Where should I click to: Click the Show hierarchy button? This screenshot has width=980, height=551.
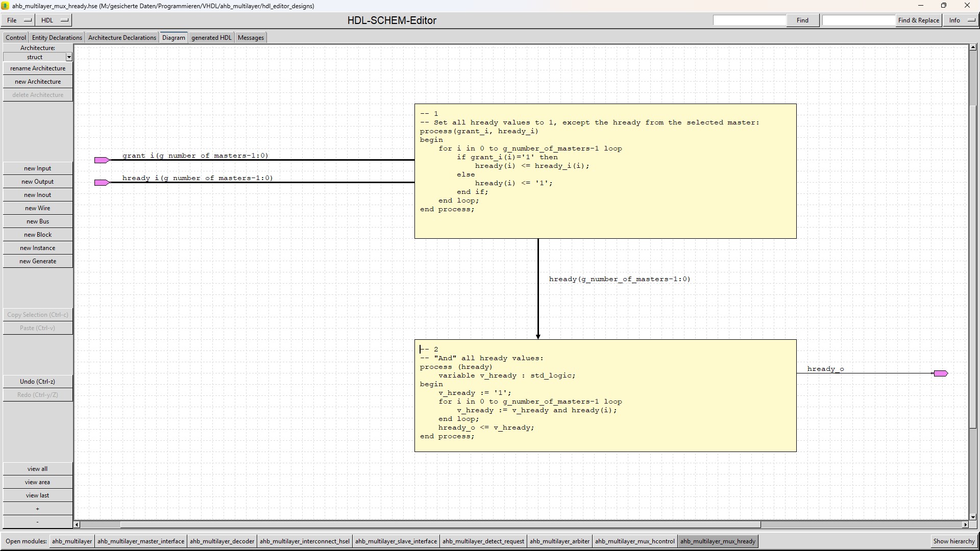point(953,541)
